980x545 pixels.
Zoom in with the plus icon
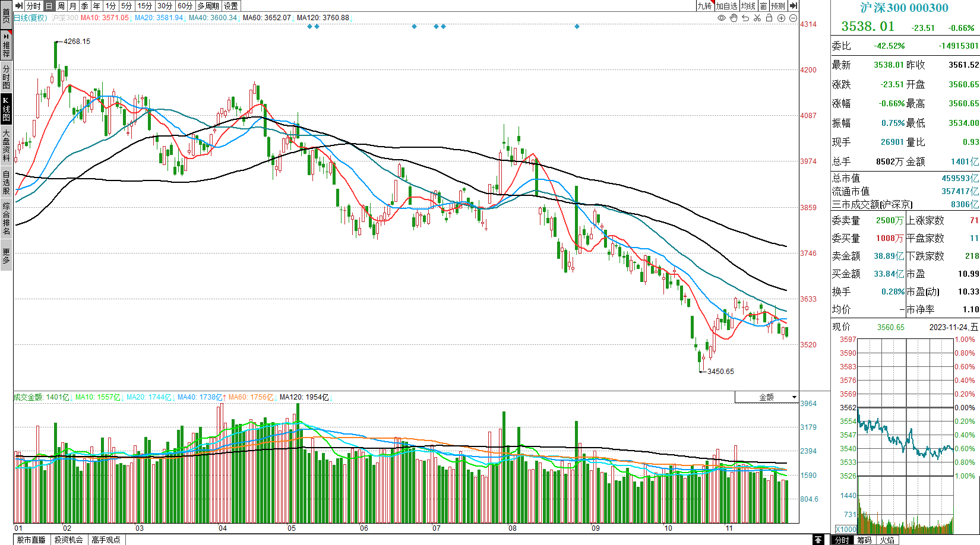point(782,18)
